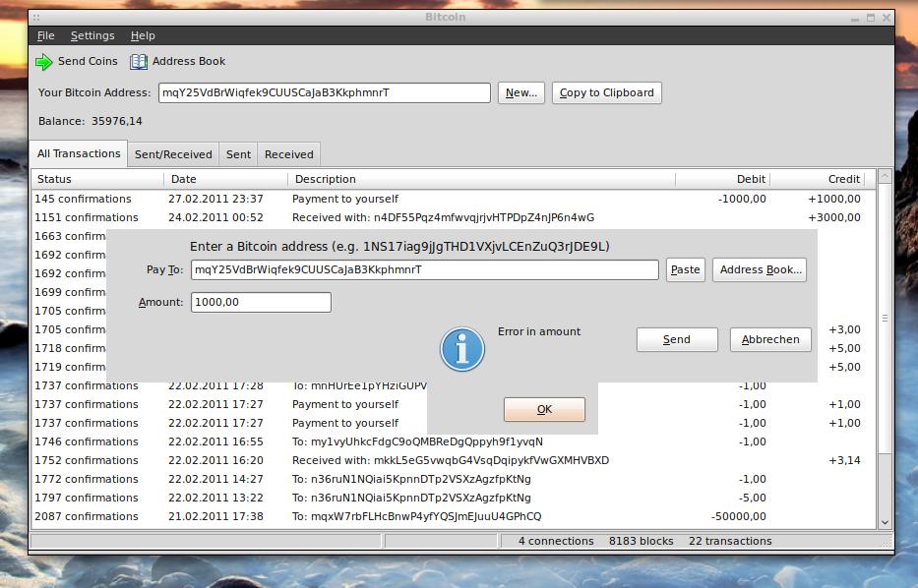Select the 1746 confirmations transaction row

coord(454,441)
